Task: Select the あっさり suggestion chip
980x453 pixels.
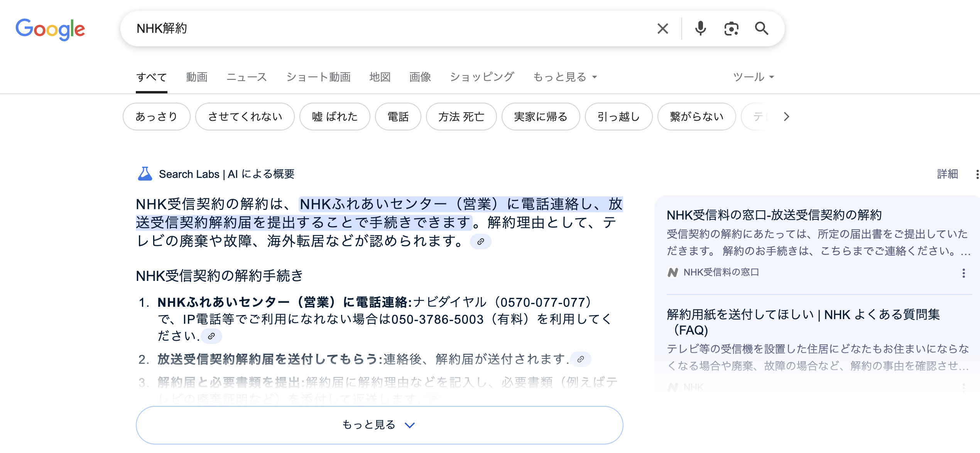Action: (x=156, y=117)
